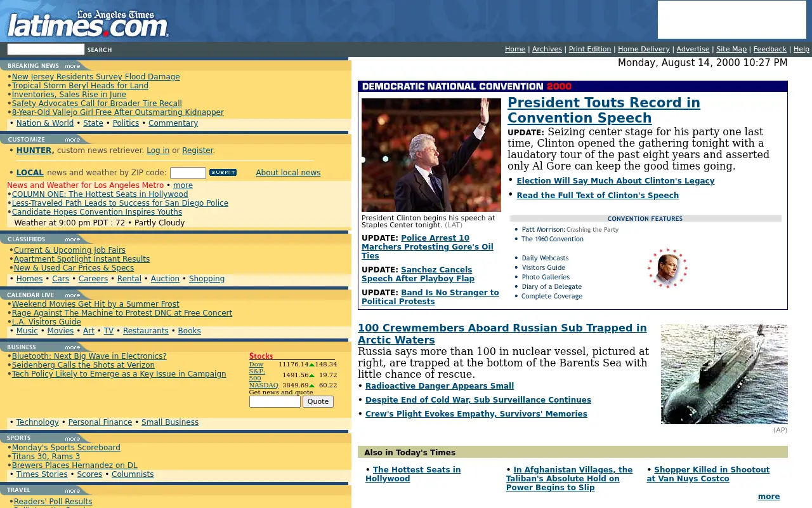Open the Breaking News 'more' tab
The width and height of the screenshot is (812, 508).
(72, 66)
